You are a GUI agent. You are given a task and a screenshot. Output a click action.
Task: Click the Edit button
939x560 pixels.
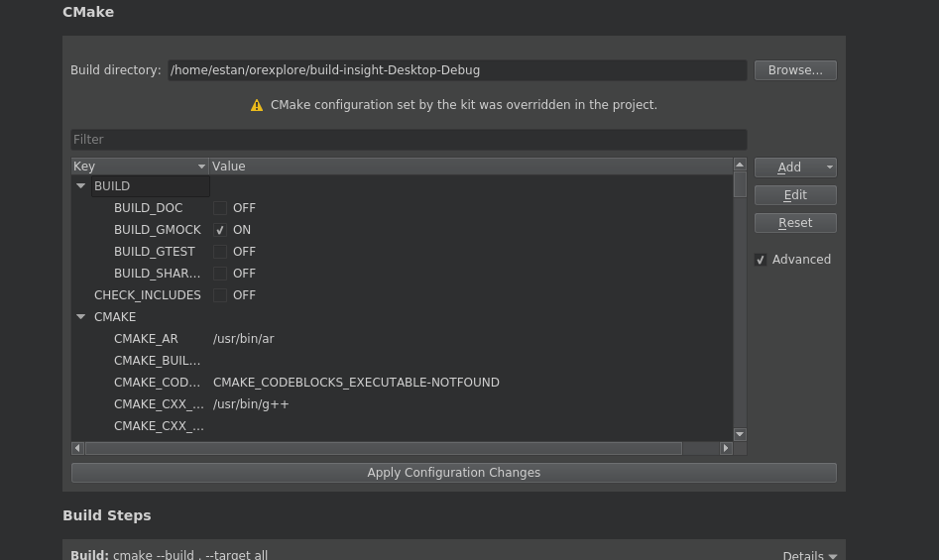(x=795, y=195)
